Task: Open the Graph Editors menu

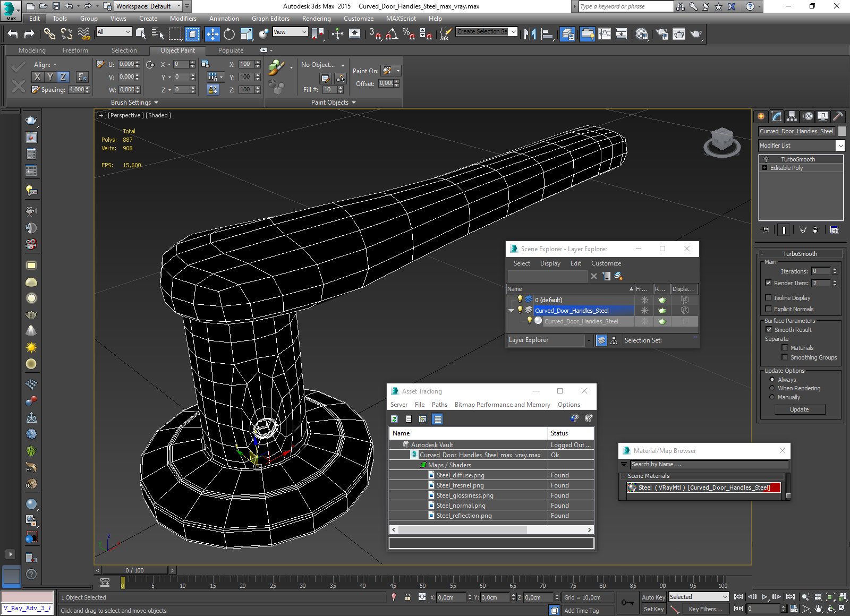Action: (270, 19)
